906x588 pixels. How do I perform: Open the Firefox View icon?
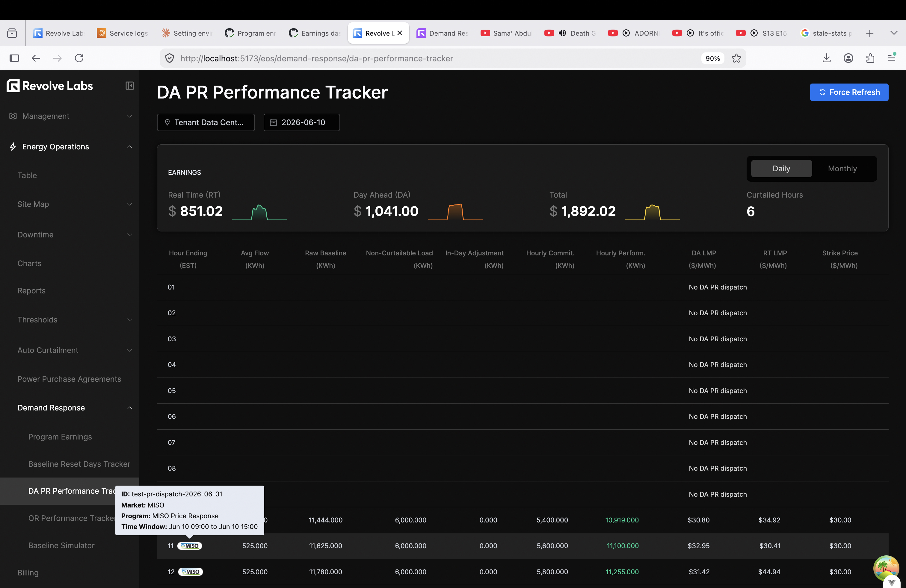(12, 33)
